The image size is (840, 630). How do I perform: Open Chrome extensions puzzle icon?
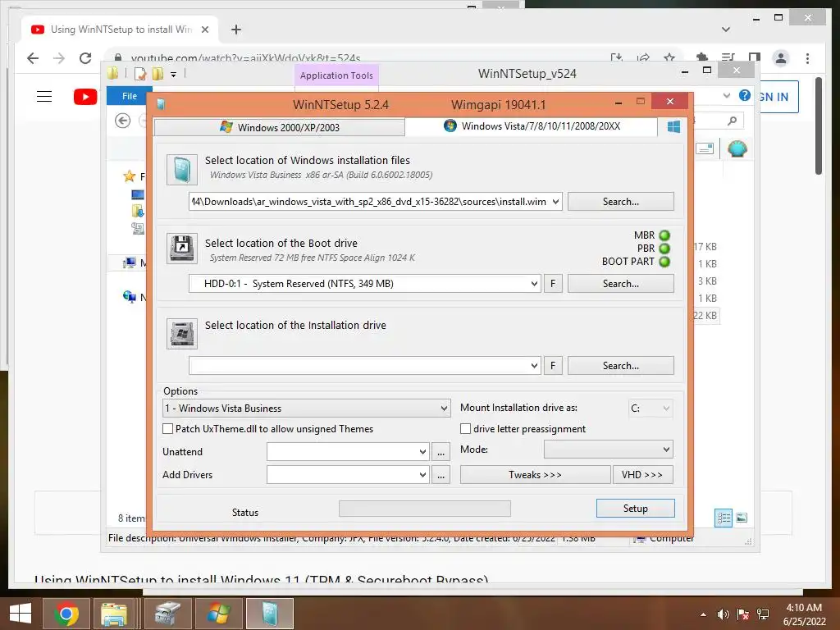pos(702,58)
